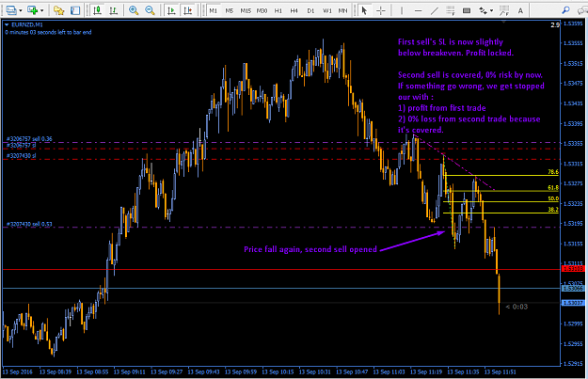Screen dimensions: 588x379
Task: Activate the Cursor arrow tool
Action: 364,10
